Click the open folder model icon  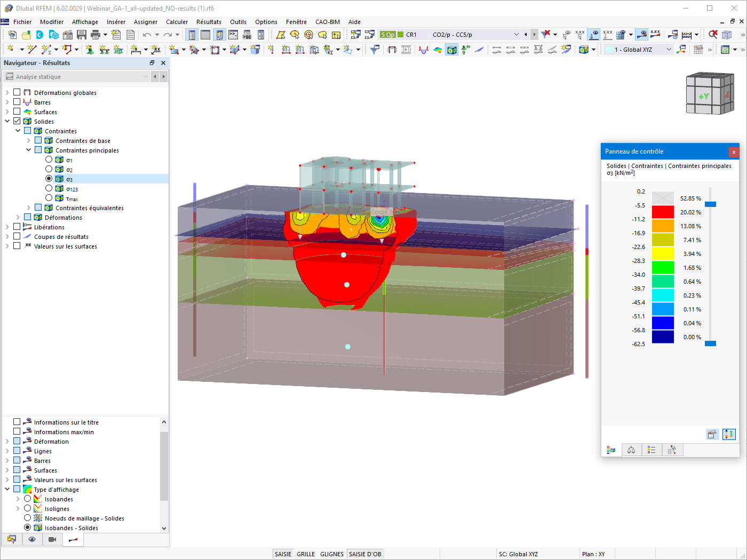pyautogui.click(x=26, y=35)
